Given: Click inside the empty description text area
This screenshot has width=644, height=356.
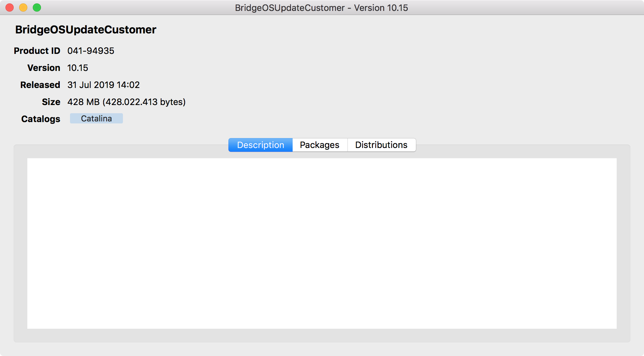Looking at the screenshot, I should pyautogui.click(x=322, y=243).
